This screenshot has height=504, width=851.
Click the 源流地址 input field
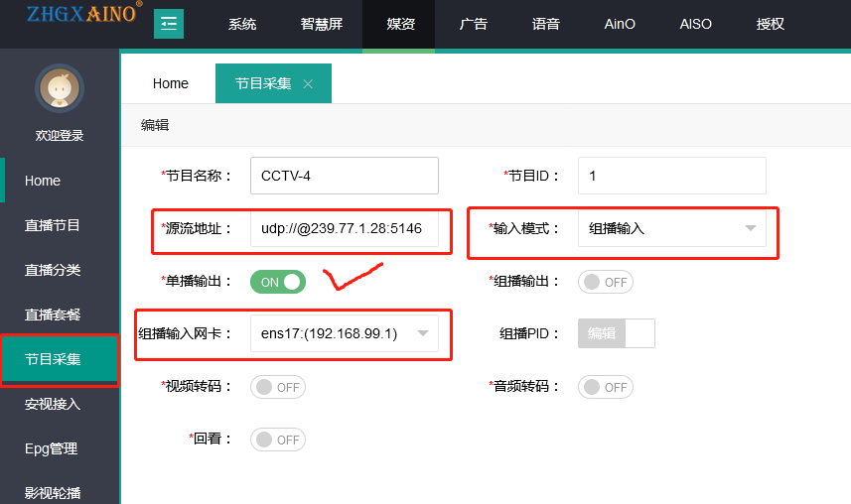[x=344, y=228]
